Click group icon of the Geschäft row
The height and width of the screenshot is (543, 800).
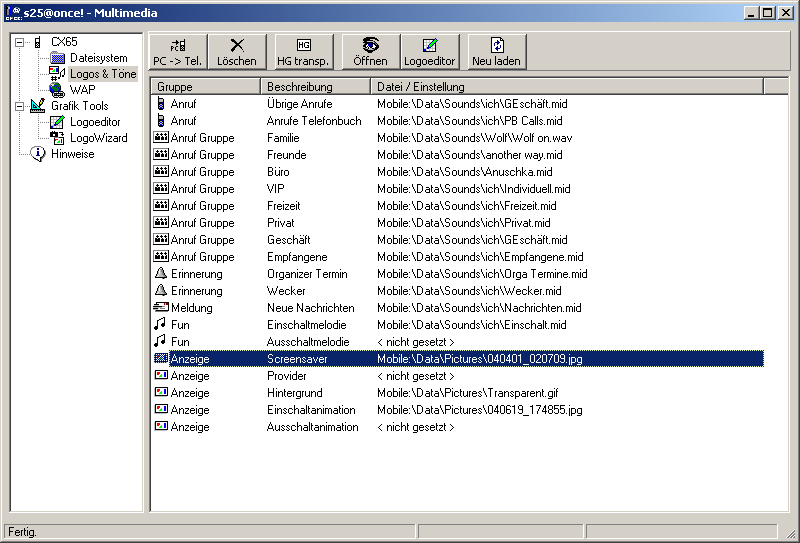tap(161, 239)
